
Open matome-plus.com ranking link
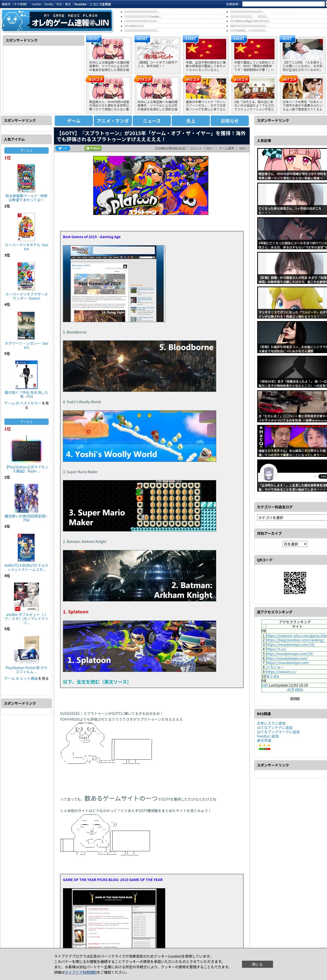296,635
